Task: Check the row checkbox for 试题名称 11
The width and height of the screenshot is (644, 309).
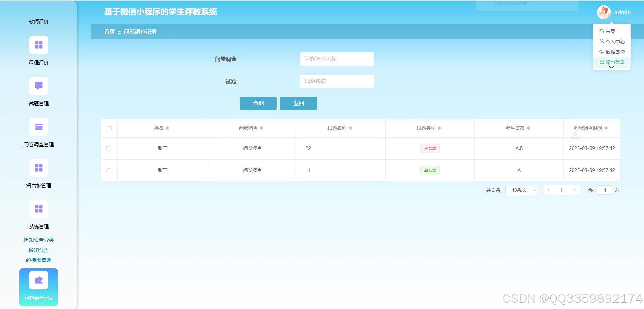Action: [109, 170]
